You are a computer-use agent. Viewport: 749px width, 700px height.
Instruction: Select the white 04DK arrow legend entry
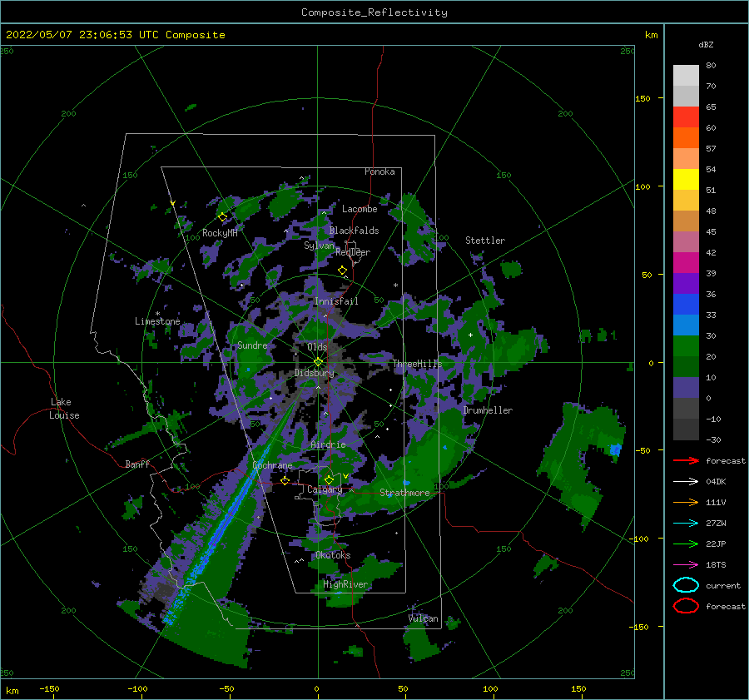click(x=686, y=481)
